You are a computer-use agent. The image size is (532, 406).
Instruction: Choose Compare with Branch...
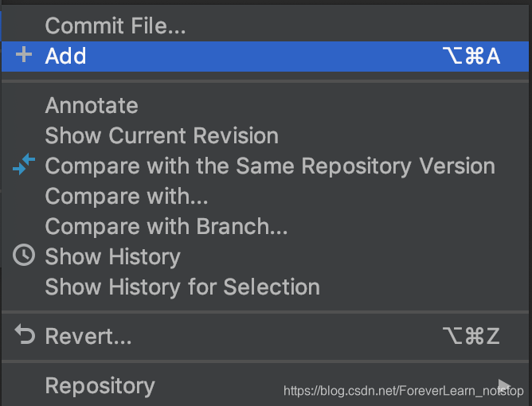[265, 226]
